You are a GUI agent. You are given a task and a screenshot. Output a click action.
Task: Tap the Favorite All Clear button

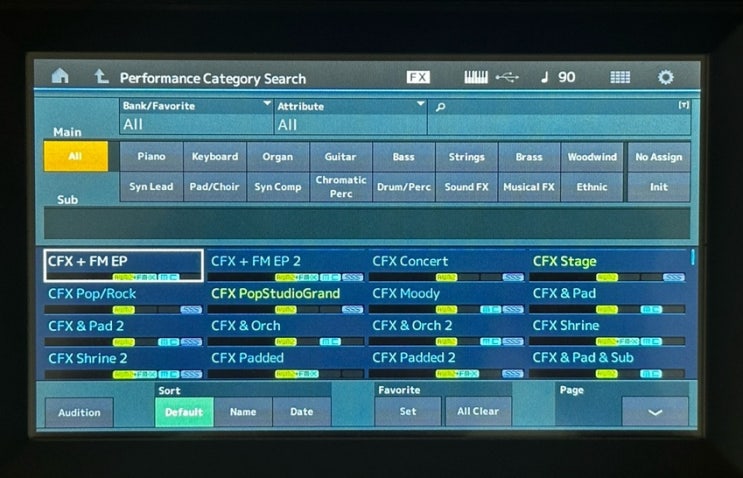click(478, 412)
